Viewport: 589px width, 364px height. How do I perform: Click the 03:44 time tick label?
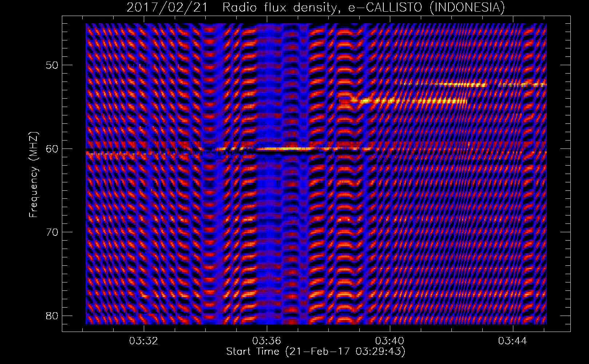point(513,341)
